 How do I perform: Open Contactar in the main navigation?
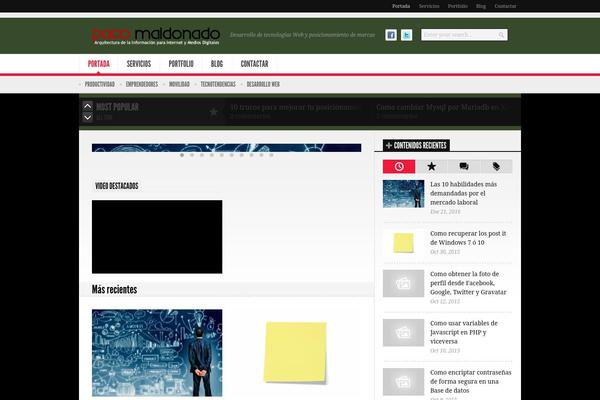254,64
